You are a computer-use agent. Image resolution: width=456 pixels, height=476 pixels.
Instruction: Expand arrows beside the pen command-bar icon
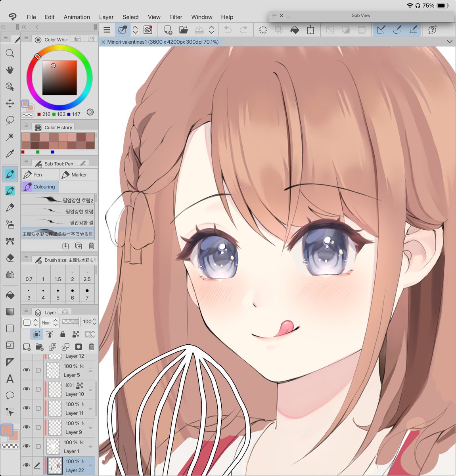click(135, 30)
